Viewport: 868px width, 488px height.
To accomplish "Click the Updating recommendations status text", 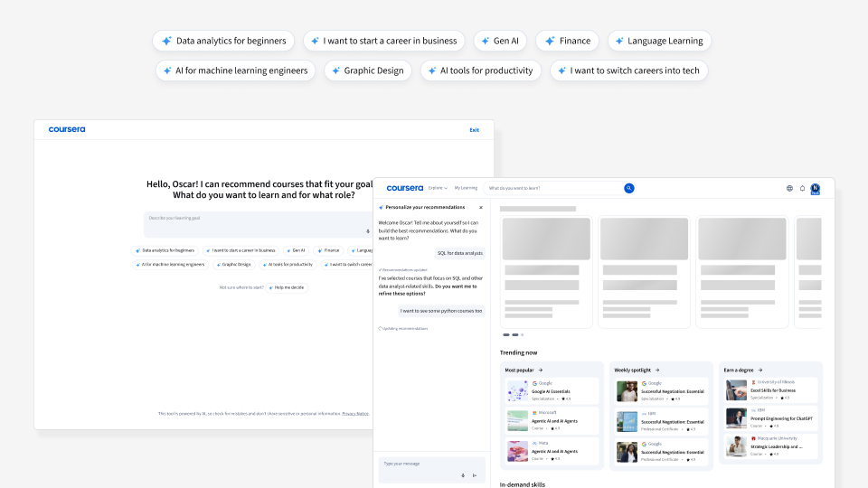I will pos(405,329).
